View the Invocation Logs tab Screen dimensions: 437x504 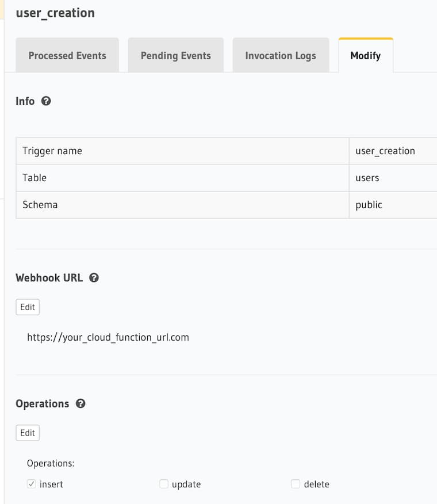point(281,56)
